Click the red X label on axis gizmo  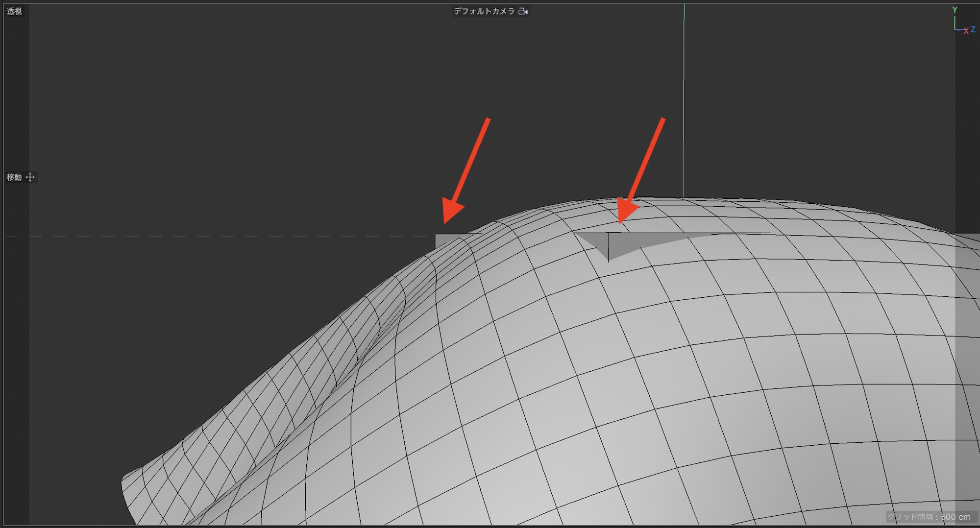pos(966,31)
